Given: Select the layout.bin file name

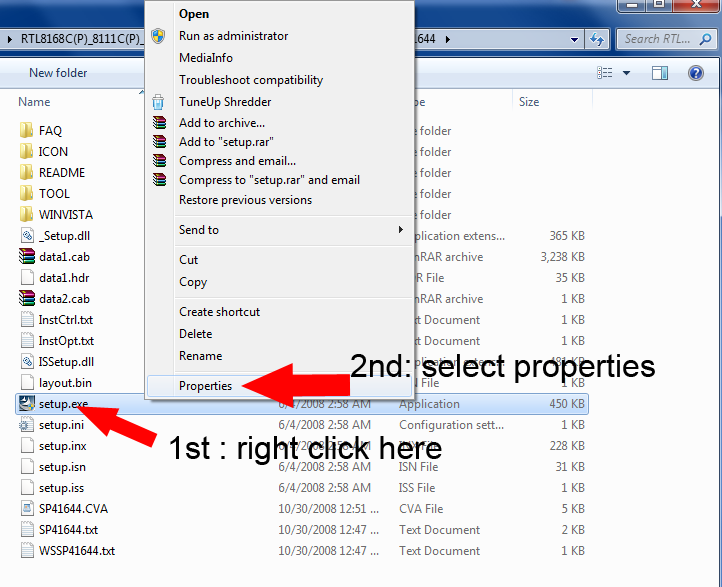Looking at the screenshot, I should [65, 383].
